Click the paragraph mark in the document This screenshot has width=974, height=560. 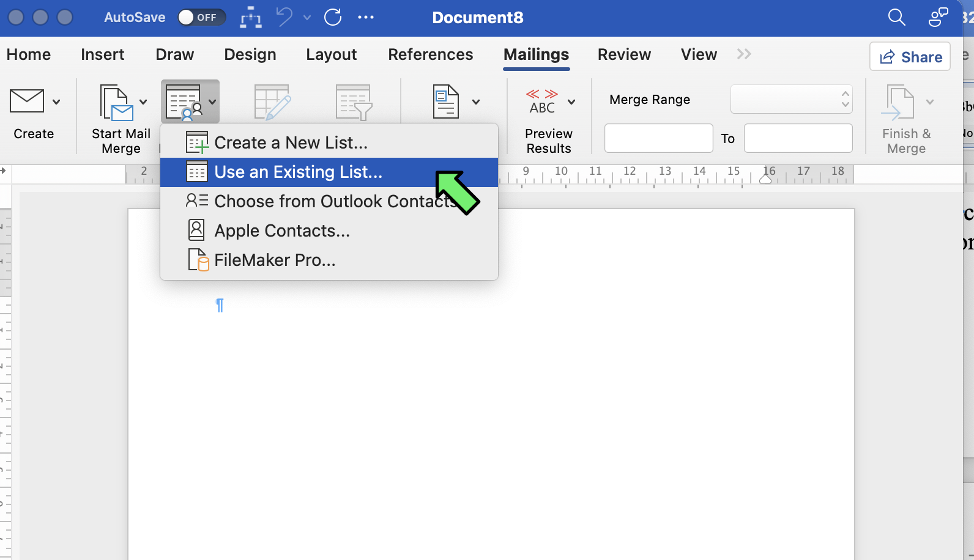coord(220,305)
